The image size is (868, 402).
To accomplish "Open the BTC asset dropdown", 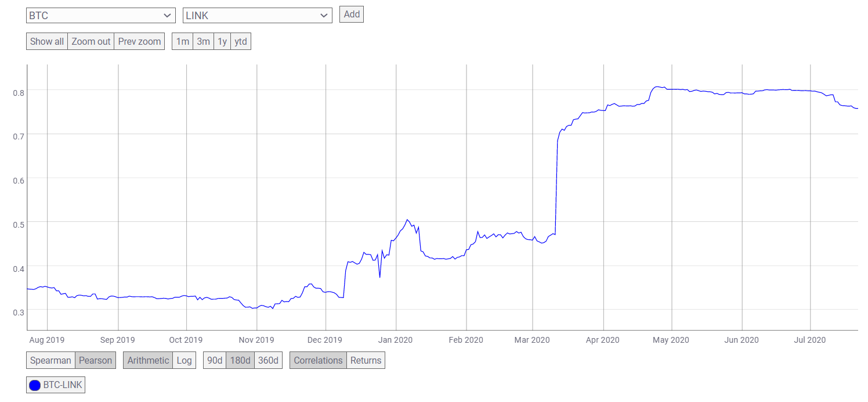I will pos(100,16).
